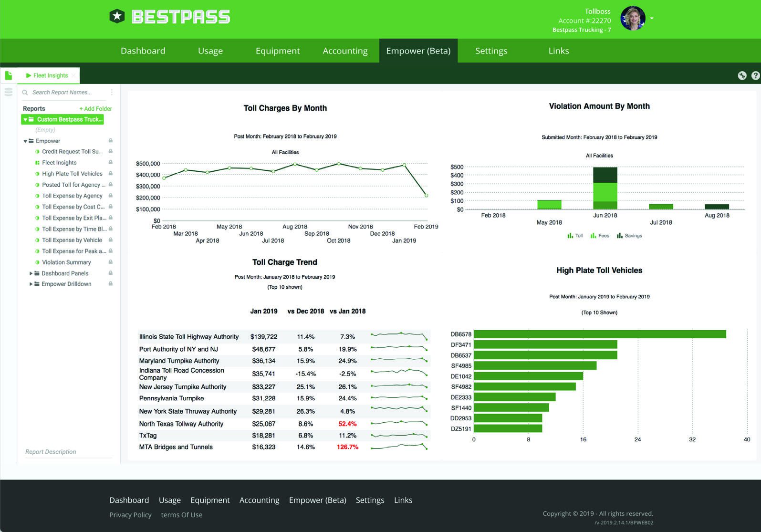Click the lock icon next to Violation Summary

111,262
